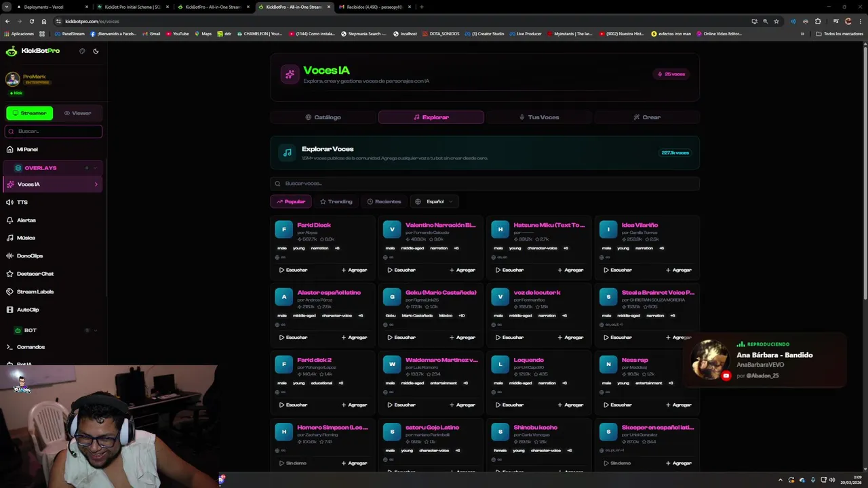
Task: Click the Farid Dieck F avatar
Action: pos(284,229)
